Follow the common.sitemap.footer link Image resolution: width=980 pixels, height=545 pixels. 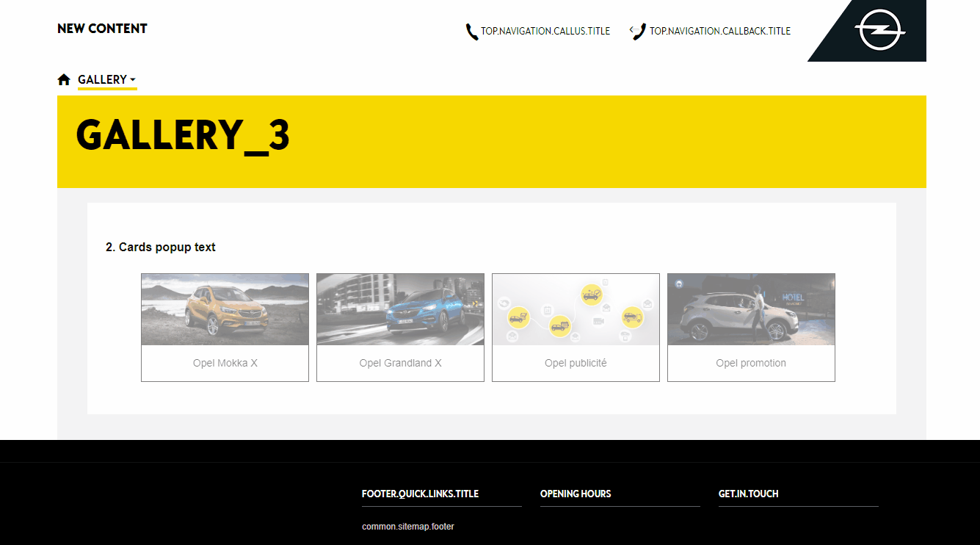[x=407, y=527]
